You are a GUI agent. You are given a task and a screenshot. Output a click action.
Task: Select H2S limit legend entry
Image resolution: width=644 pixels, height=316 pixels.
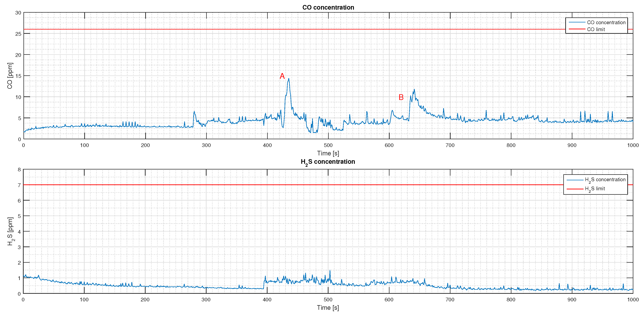[x=595, y=189]
